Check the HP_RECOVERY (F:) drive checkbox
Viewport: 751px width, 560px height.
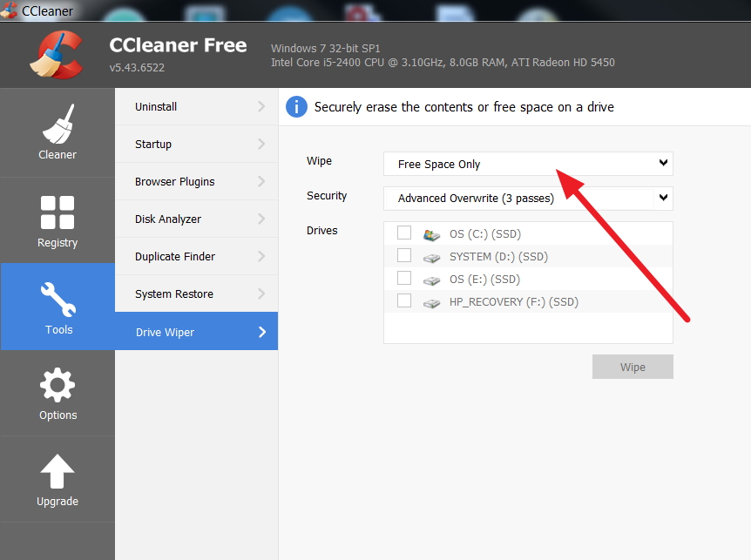404,300
